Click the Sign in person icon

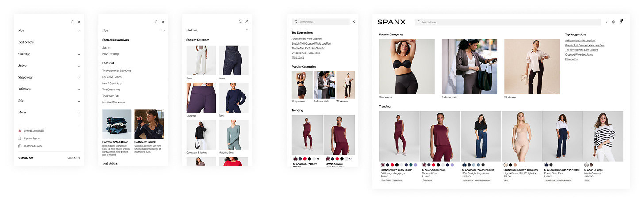(20, 139)
